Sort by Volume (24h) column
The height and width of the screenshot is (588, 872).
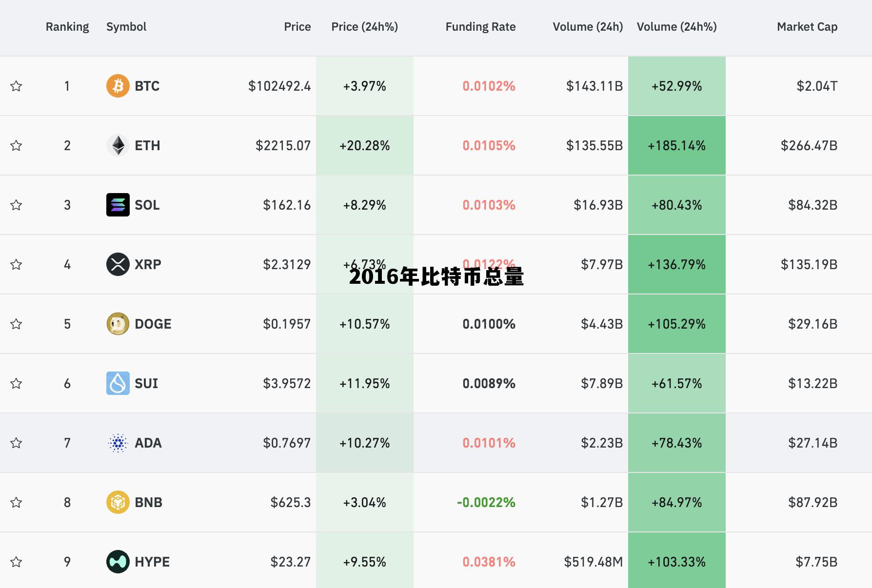[x=588, y=27]
